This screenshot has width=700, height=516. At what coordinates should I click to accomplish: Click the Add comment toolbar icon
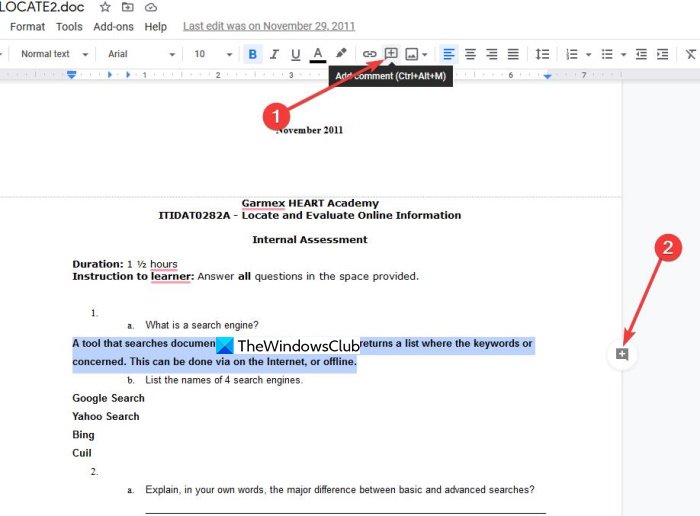click(x=391, y=54)
